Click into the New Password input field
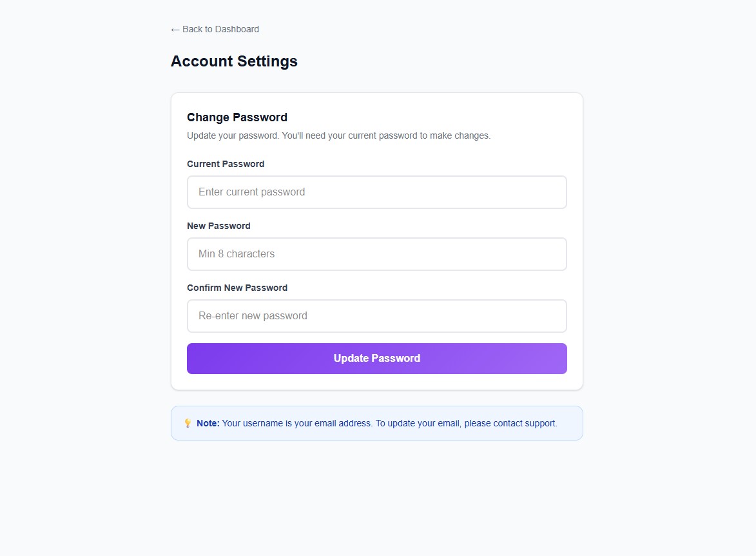The width and height of the screenshot is (756, 556). [376, 253]
